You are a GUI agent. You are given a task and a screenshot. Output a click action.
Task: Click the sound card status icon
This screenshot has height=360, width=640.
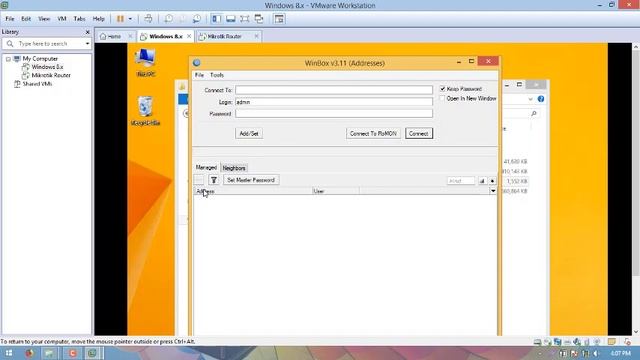[x=577, y=342]
